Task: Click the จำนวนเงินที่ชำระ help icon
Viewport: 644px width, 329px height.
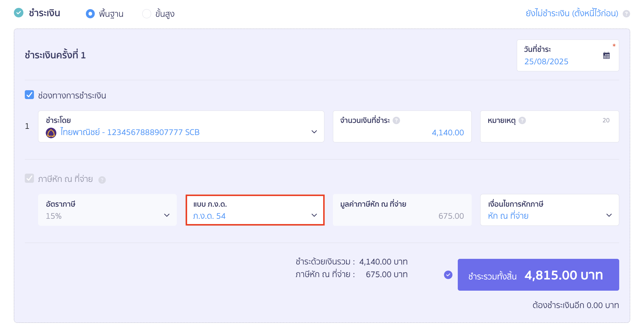Action: [396, 121]
